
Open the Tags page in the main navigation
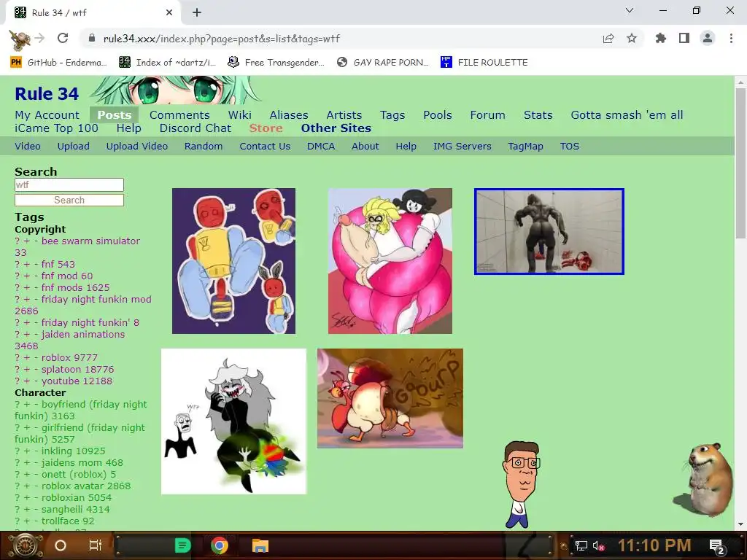tap(392, 114)
